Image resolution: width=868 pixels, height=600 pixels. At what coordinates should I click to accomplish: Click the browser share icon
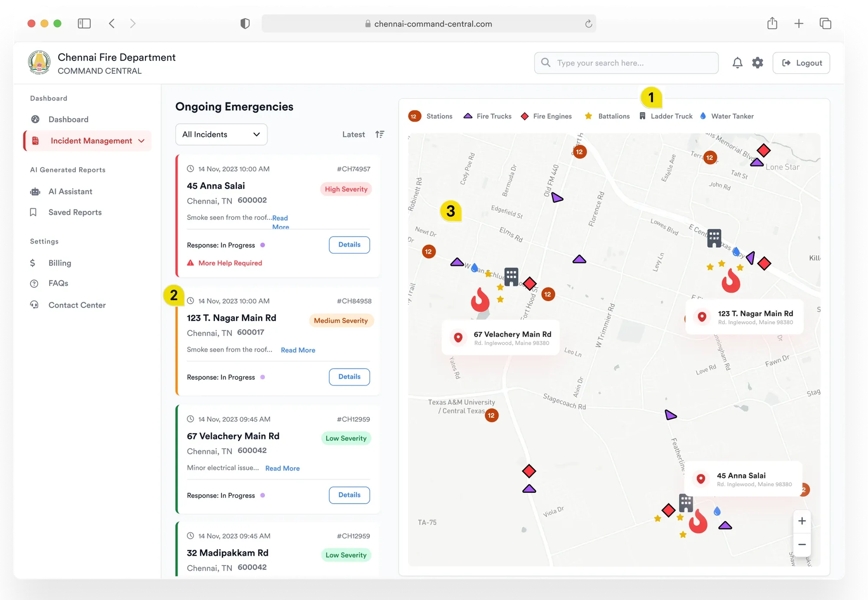coord(772,23)
